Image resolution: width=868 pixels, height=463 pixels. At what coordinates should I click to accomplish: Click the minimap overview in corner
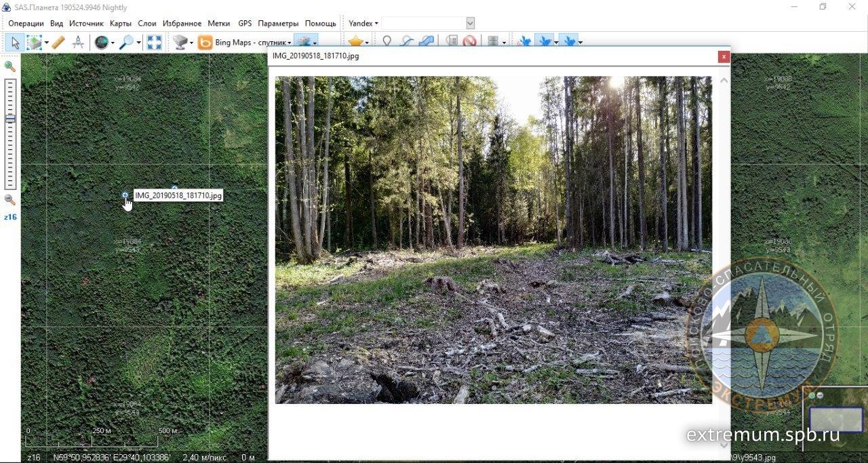point(834,419)
